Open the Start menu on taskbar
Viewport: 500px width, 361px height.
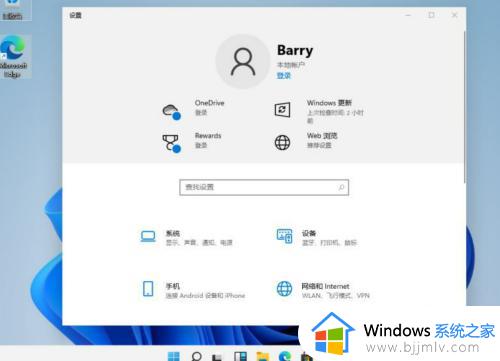click(x=174, y=357)
